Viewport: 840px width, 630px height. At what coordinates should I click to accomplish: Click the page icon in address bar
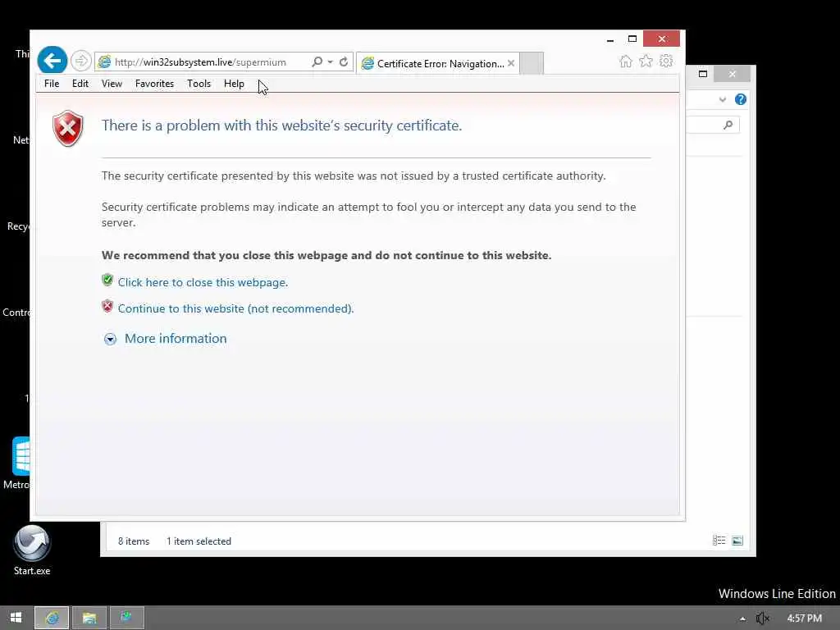coord(104,62)
